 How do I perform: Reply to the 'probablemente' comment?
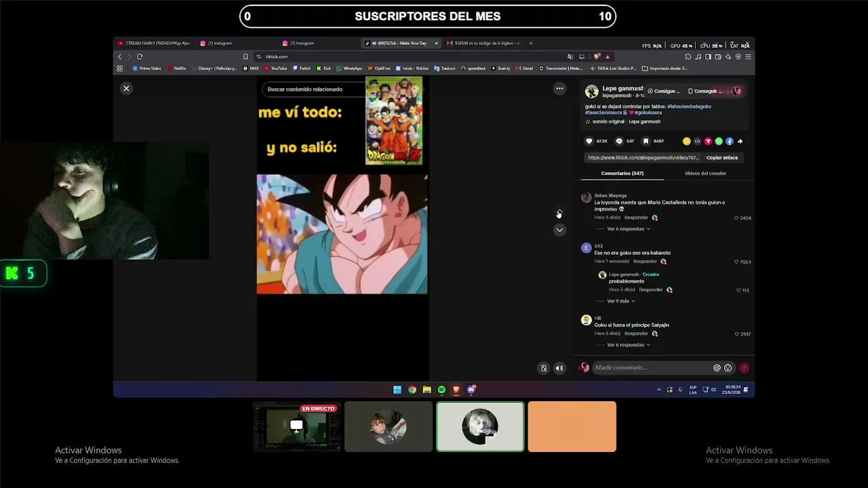(x=650, y=290)
